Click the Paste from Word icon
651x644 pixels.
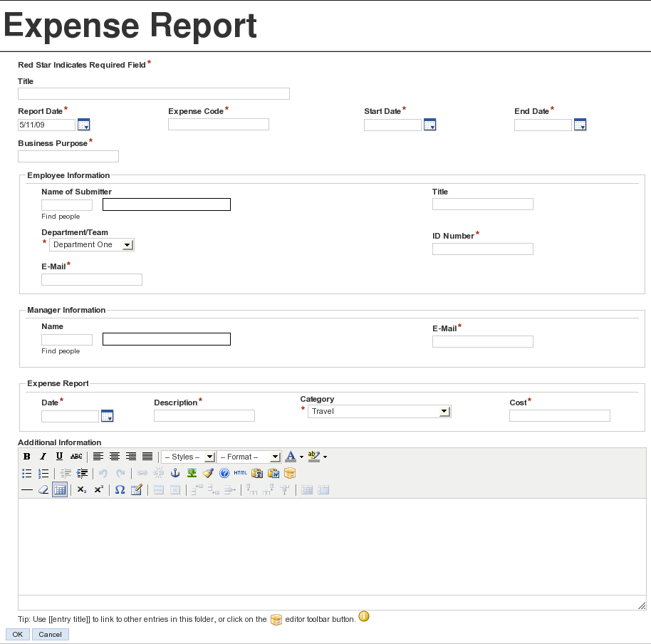click(x=273, y=473)
